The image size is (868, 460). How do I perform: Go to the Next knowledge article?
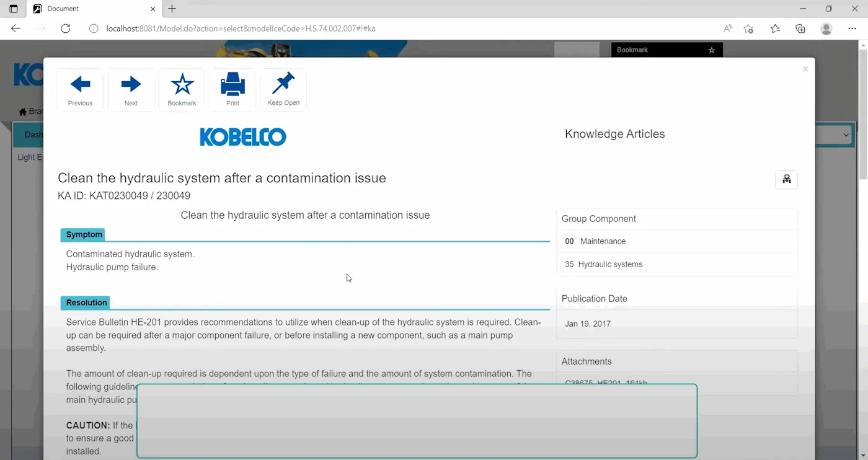click(x=131, y=90)
